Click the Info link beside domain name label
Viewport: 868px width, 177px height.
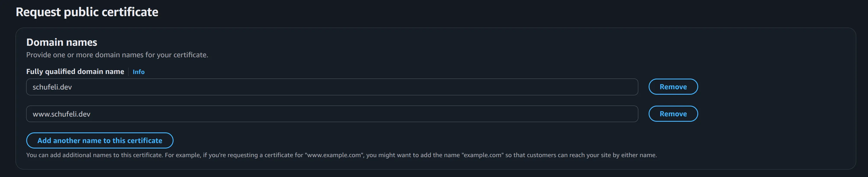(x=138, y=72)
